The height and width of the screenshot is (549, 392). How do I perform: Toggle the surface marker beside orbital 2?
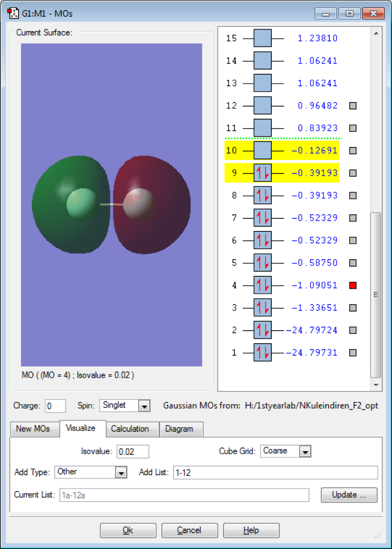coord(353,330)
